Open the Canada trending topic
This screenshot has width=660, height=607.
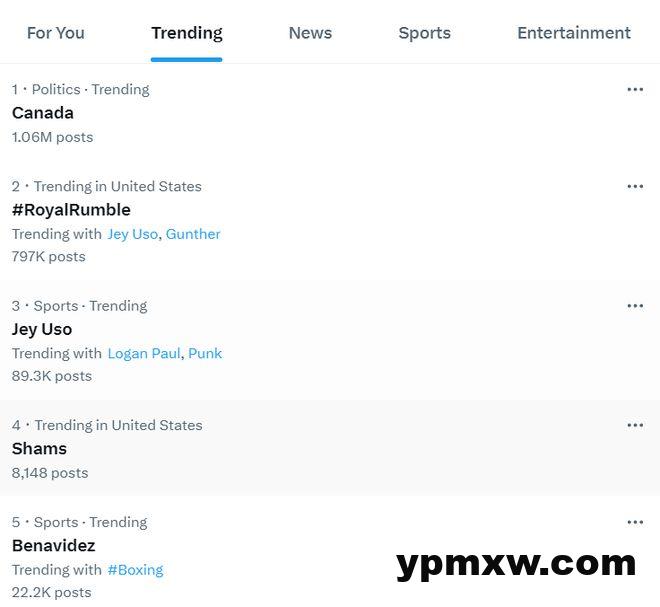pos(43,113)
